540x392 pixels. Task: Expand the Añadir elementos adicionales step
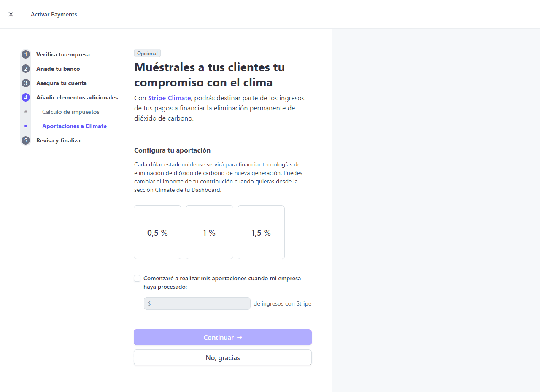point(77,97)
